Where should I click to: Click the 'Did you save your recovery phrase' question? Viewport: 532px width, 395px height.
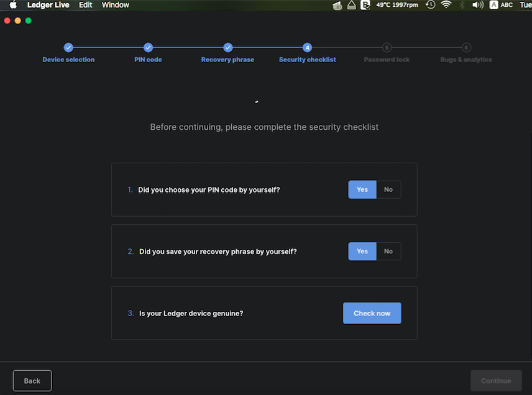pos(218,252)
